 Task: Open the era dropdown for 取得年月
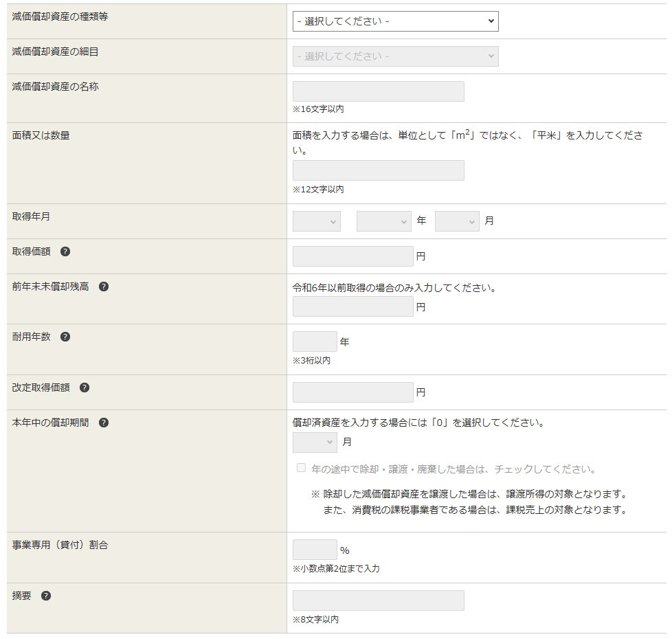click(x=316, y=221)
